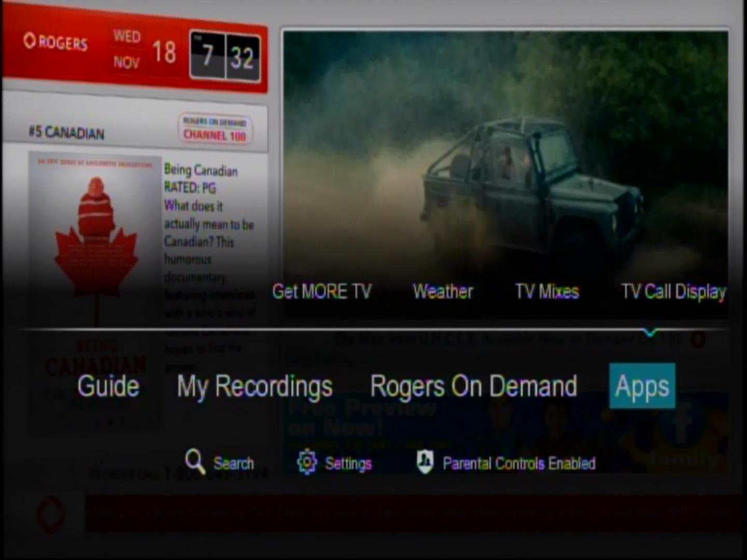The height and width of the screenshot is (560, 747).
Task: Select My Recordings from the main menu
Action: (x=255, y=386)
